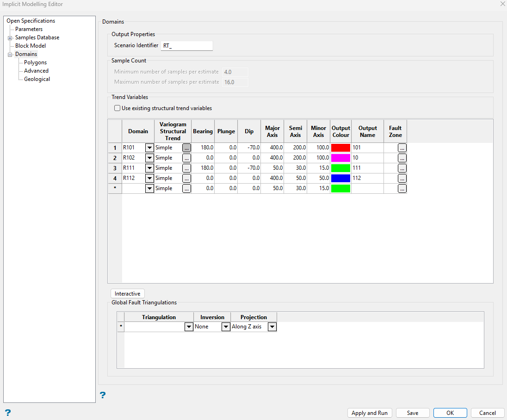The width and height of the screenshot is (507, 420).
Task: Pick the green output colour for R111
Action: [x=341, y=168]
